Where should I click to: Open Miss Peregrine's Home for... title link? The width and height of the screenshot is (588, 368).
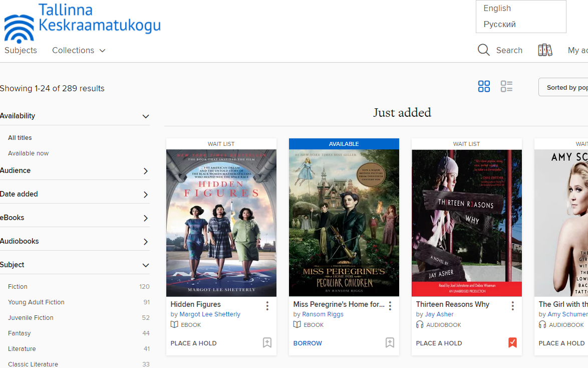point(339,304)
